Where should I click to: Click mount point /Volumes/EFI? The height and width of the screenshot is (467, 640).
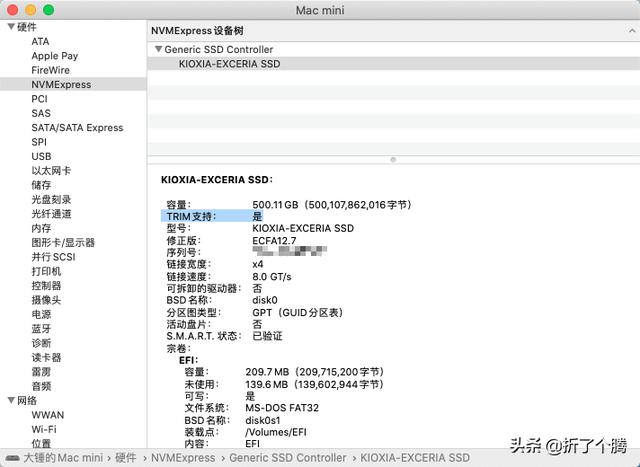(x=276, y=431)
